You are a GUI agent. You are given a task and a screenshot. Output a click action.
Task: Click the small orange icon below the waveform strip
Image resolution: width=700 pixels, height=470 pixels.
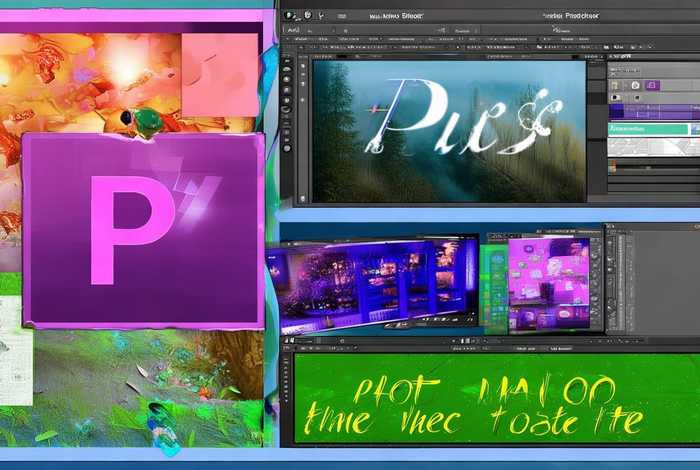(x=612, y=168)
